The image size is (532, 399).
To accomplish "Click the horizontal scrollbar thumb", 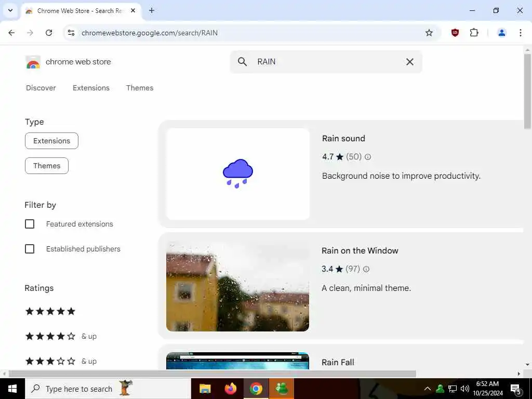I will (x=212, y=374).
